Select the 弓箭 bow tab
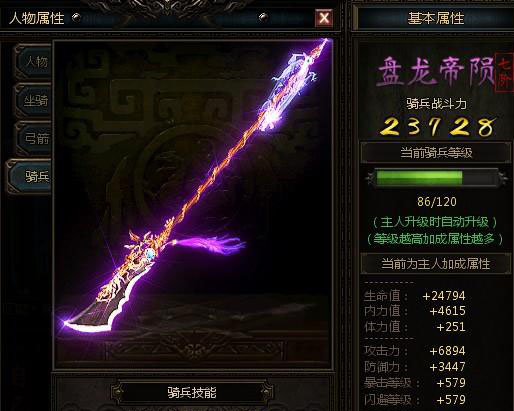The width and height of the screenshot is (514, 411). pyautogui.click(x=34, y=138)
